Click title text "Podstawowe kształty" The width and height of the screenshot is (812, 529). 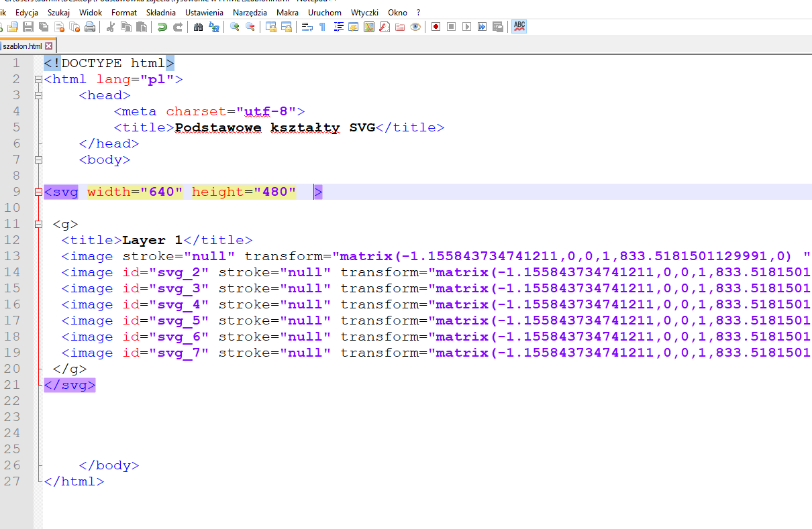click(258, 127)
